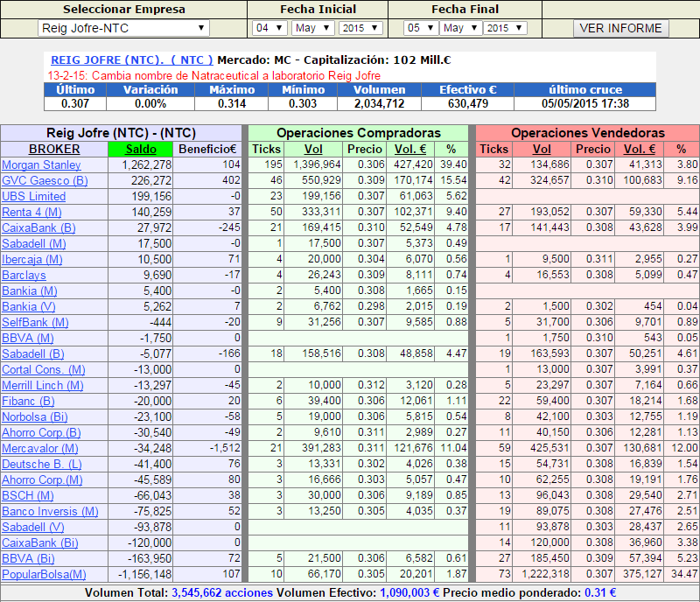Open the BBVA (M) broker link

pyautogui.click(x=28, y=338)
